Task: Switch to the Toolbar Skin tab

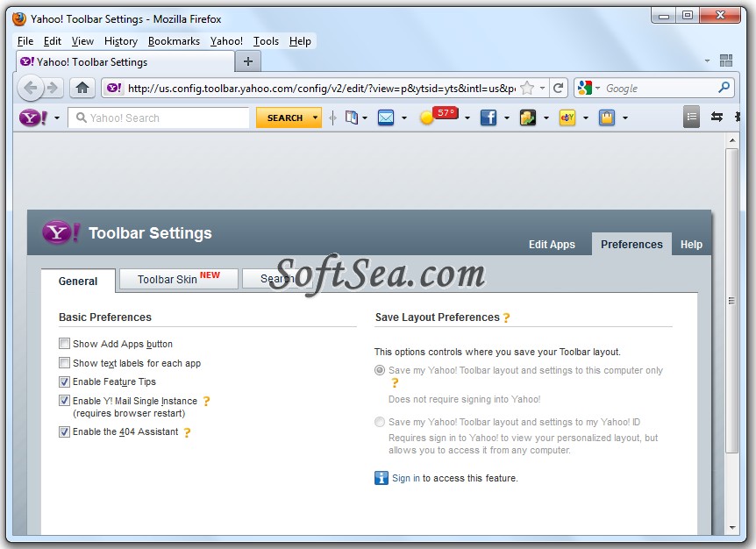Action: (x=179, y=279)
